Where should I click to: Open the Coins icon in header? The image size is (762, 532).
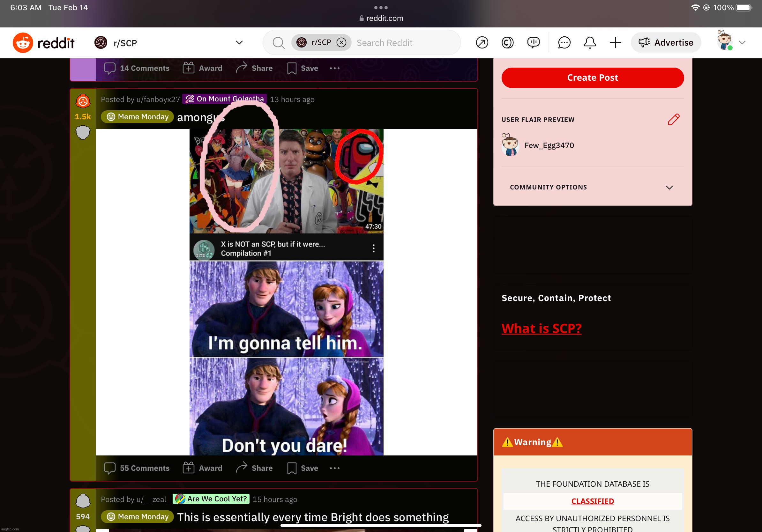click(507, 43)
